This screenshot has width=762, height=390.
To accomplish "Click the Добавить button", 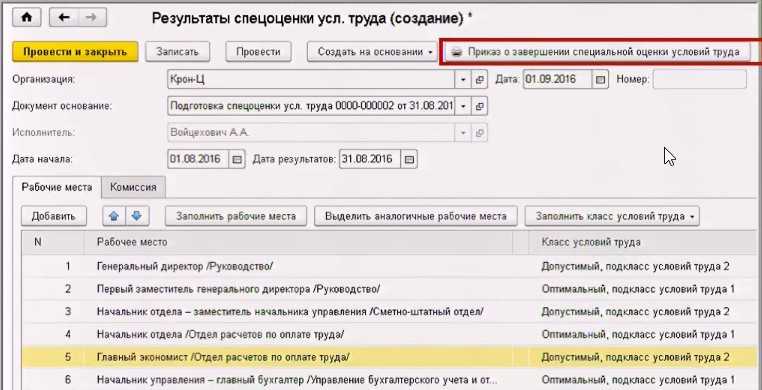I will pyautogui.click(x=54, y=216).
